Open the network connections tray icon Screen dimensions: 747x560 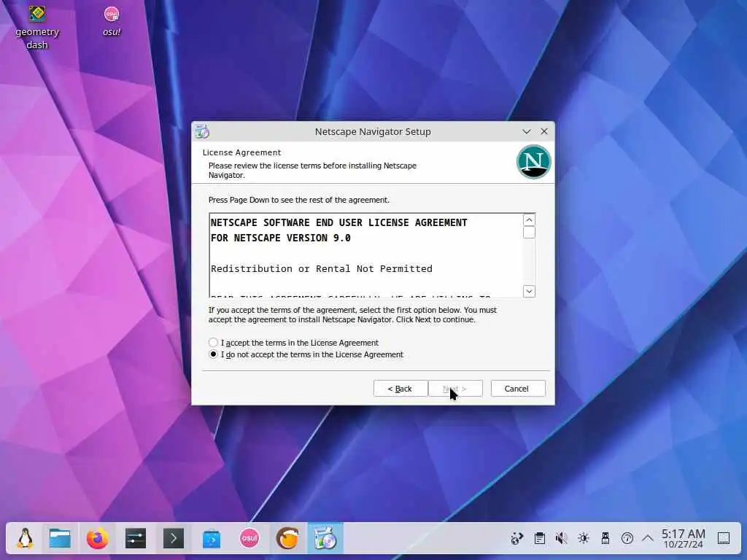point(517,539)
